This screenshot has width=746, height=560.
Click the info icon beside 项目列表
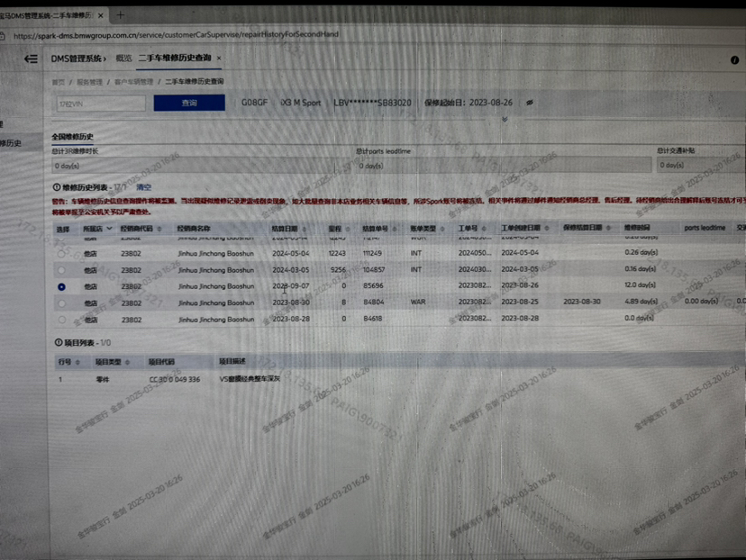click(59, 342)
